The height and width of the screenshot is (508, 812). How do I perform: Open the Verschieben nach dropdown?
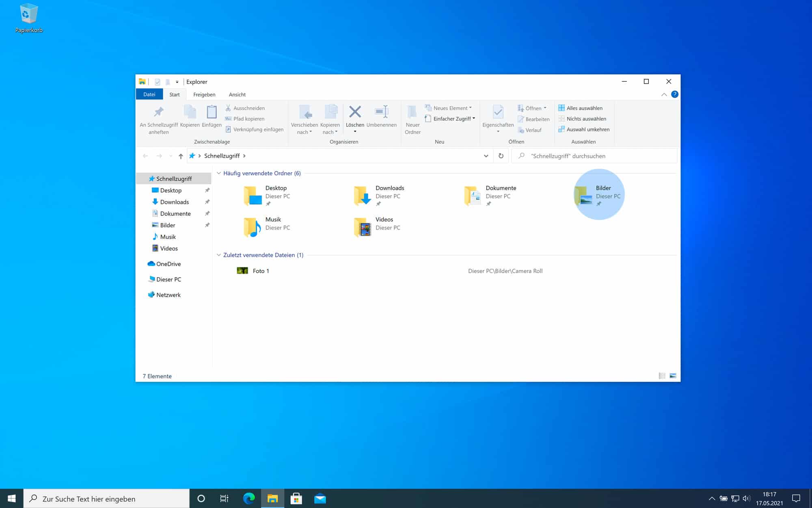point(304,119)
